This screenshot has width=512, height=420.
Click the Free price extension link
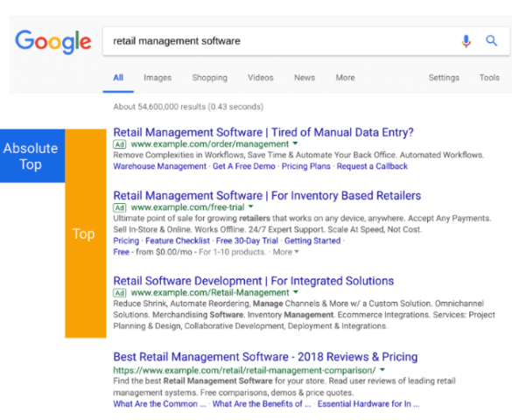pyautogui.click(x=121, y=252)
